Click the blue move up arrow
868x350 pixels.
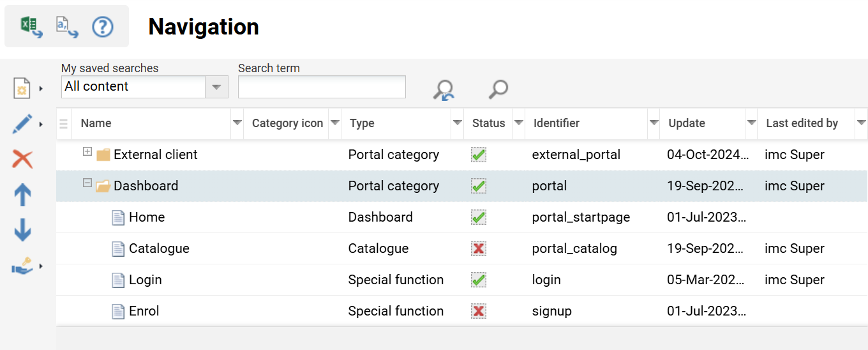coord(22,195)
